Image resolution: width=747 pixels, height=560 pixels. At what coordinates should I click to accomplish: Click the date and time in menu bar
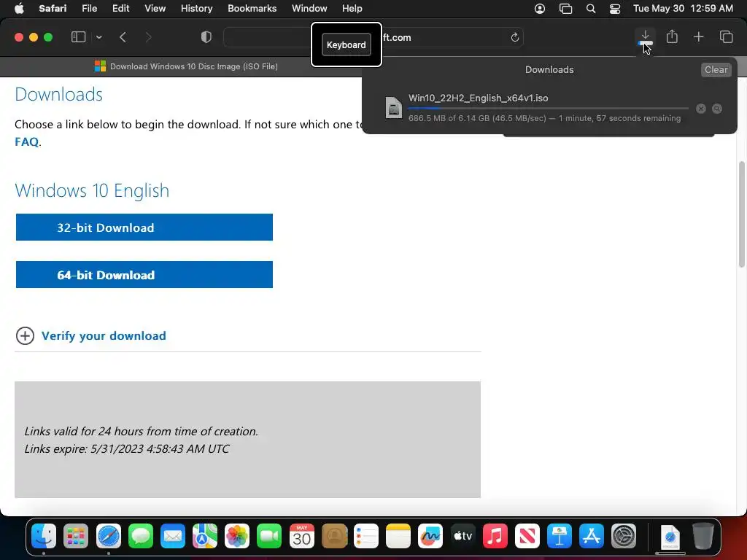tap(683, 9)
